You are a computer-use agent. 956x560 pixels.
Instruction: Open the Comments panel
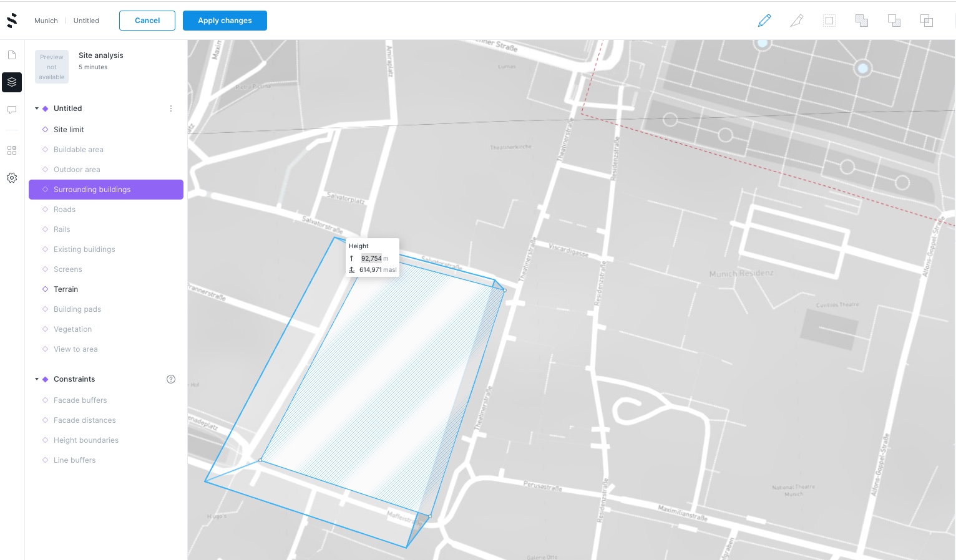click(12, 110)
